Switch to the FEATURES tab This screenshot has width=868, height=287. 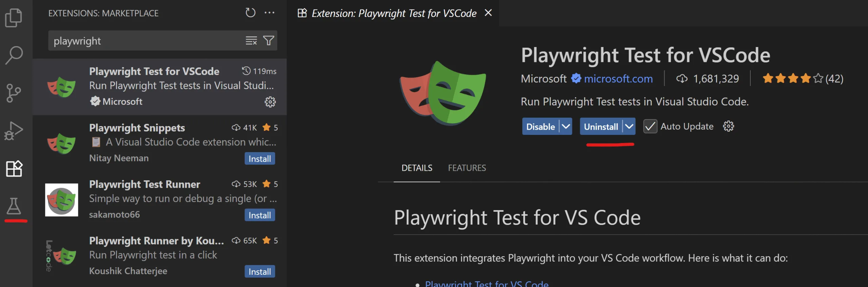[x=467, y=168]
